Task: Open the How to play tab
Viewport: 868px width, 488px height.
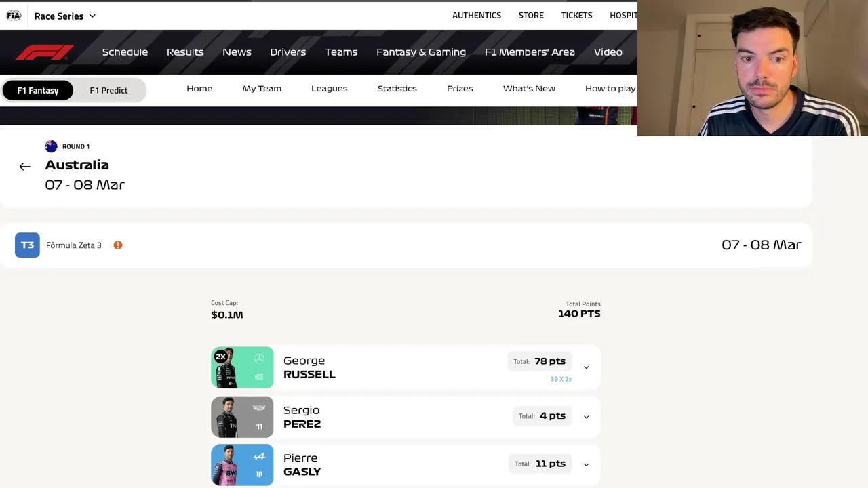Action: click(610, 89)
